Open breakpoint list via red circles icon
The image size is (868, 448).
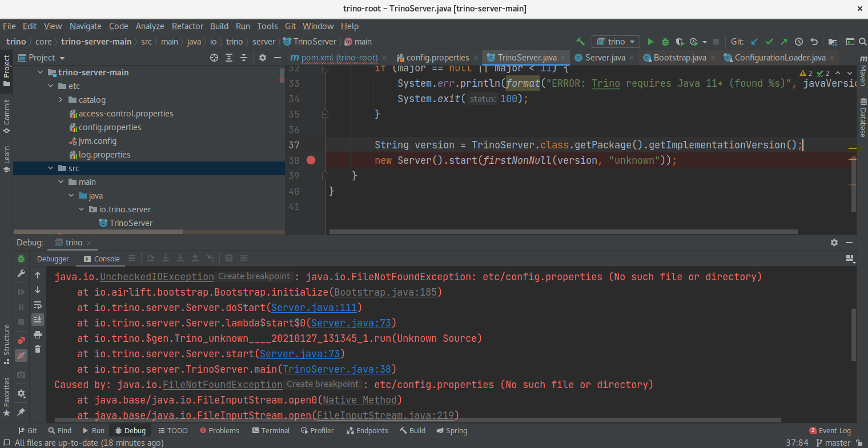pos(21,340)
